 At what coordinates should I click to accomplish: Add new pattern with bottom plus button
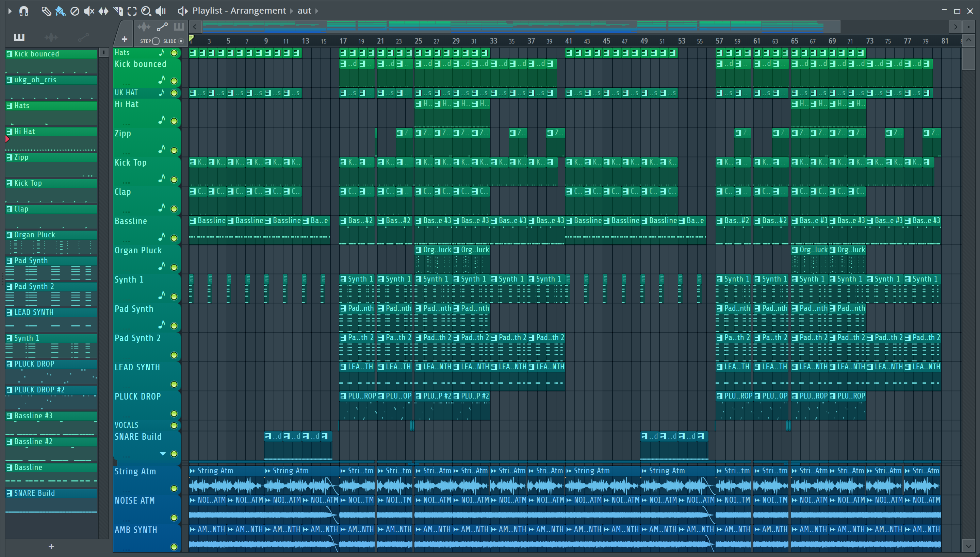point(51,546)
